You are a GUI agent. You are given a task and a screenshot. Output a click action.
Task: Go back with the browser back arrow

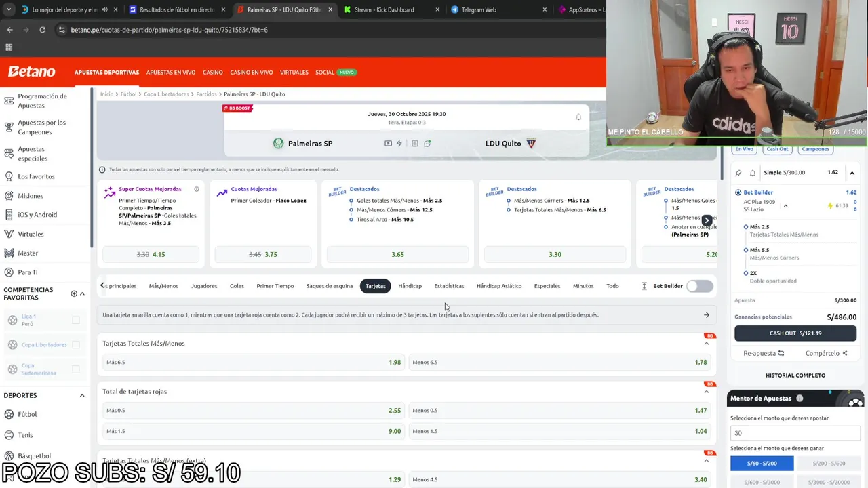click(x=9, y=30)
